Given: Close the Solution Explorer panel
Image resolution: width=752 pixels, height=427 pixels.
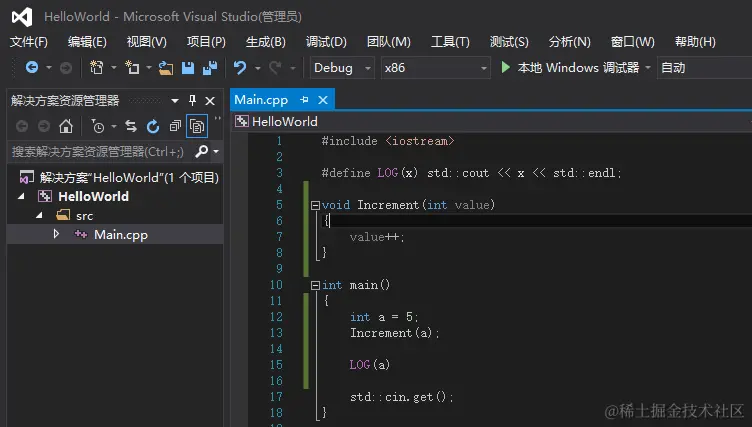Looking at the screenshot, I should tap(210, 101).
